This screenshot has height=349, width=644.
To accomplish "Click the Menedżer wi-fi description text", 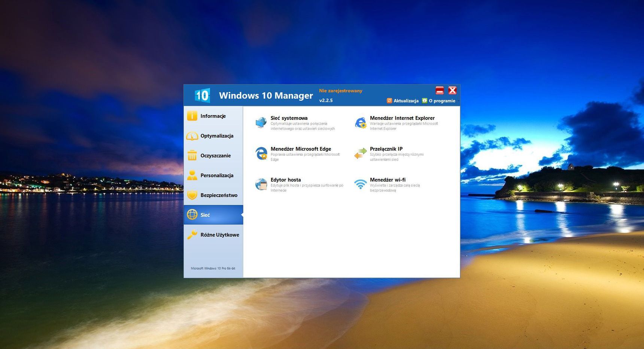I will pyautogui.click(x=395, y=188).
